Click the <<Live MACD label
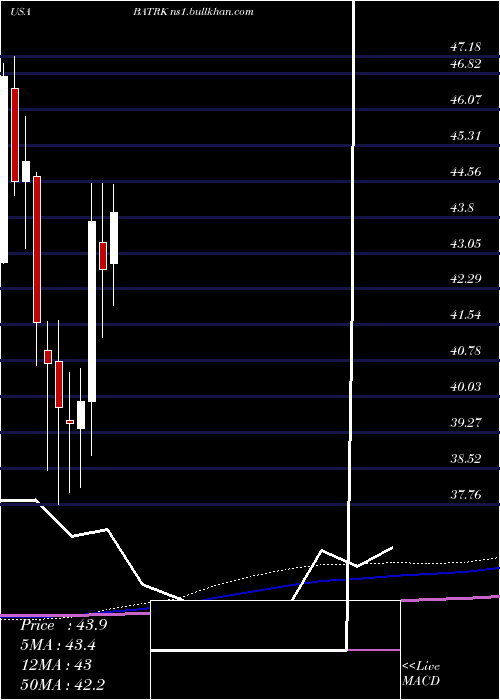Viewport: 500px width, 700px height. (x=421, y=674)
